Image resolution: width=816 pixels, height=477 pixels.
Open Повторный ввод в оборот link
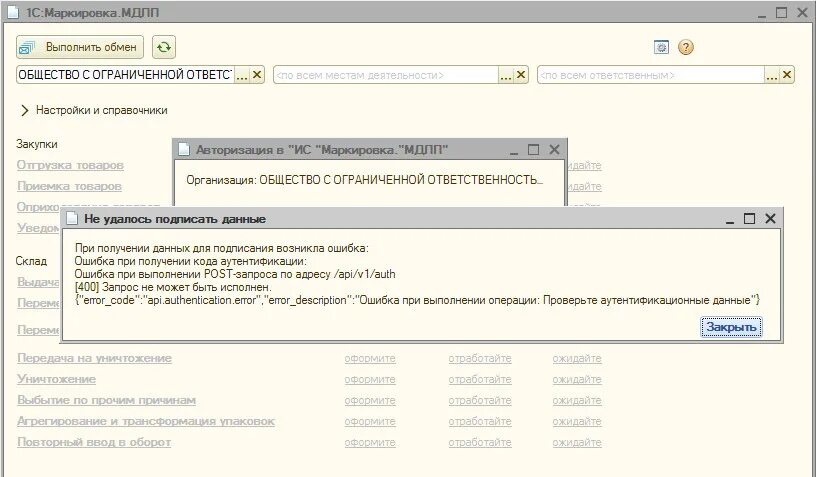pos(94,443)
